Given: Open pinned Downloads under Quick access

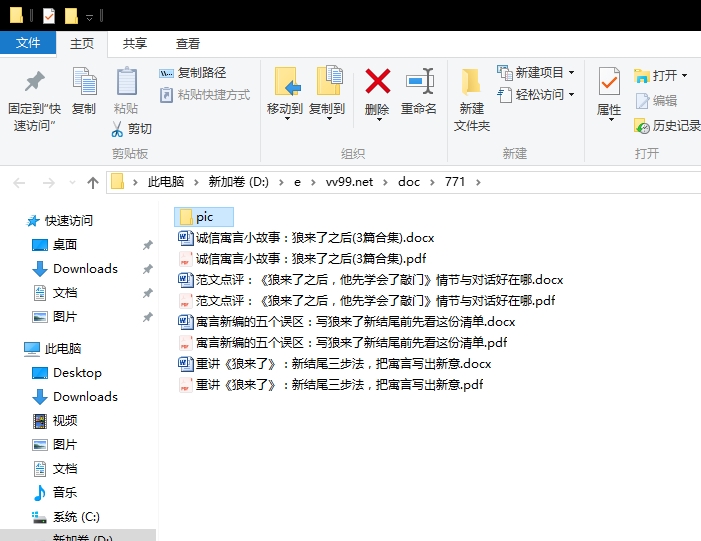Looking at the screenshot, I should click(75, 269).
